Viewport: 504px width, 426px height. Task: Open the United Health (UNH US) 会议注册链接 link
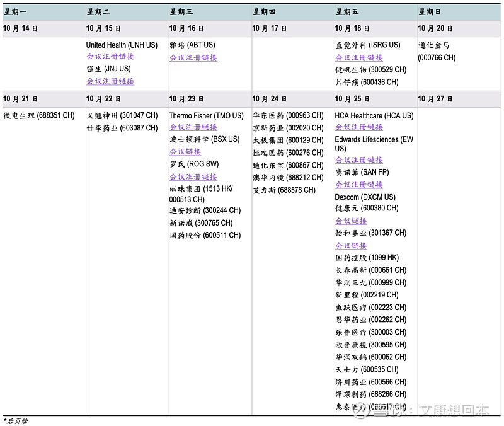(110, 57)
